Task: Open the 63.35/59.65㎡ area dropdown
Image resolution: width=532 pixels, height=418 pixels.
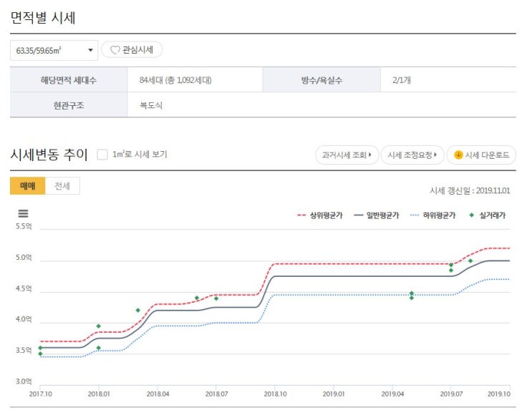Action: [x=54, y=50]
